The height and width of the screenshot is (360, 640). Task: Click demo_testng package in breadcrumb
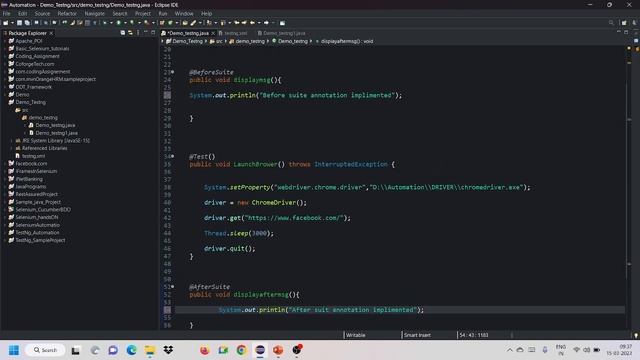click(x=250, y=41)
